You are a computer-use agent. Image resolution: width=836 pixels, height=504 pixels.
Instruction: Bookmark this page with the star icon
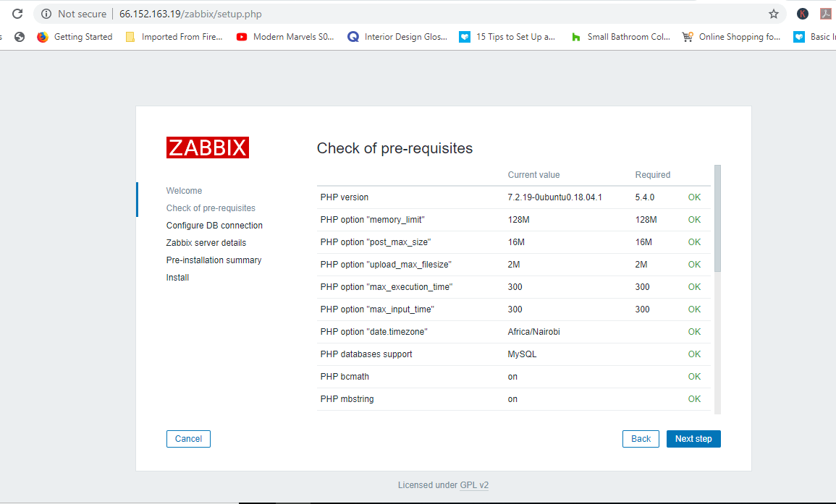[x=774, y=14]
